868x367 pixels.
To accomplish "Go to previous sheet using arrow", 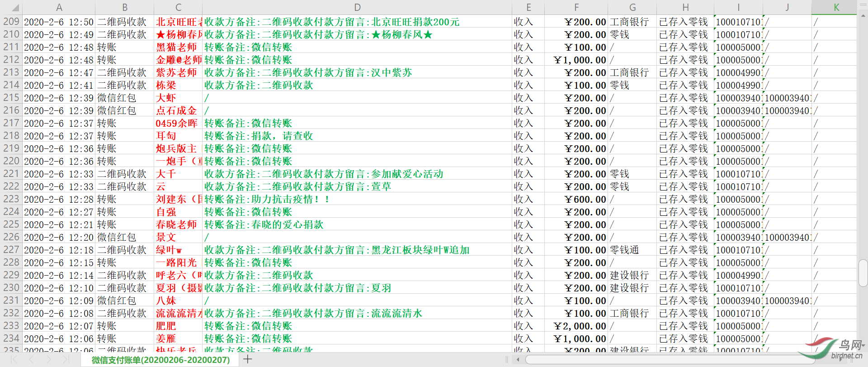I will [31, 359].
